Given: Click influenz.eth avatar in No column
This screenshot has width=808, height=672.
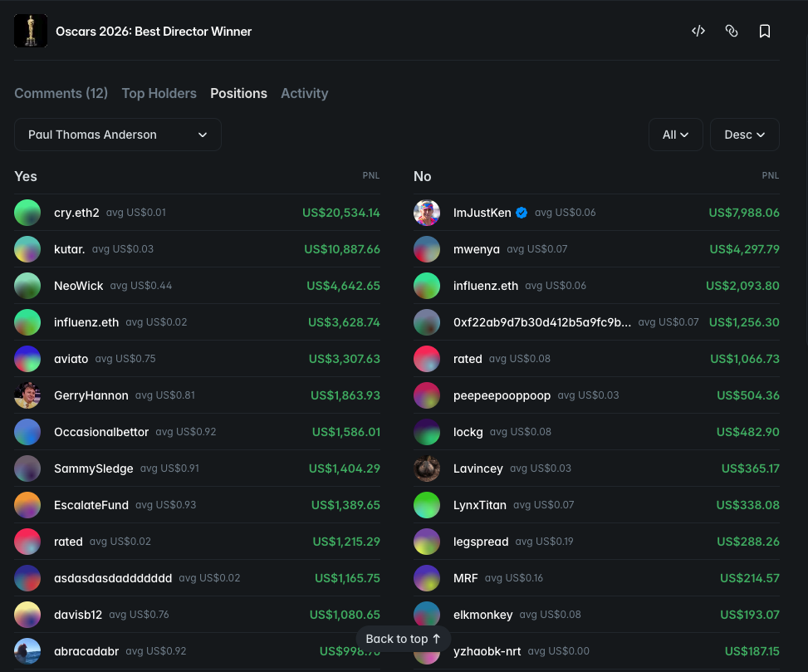Looking at the screenshot, I should pos(427,286).
